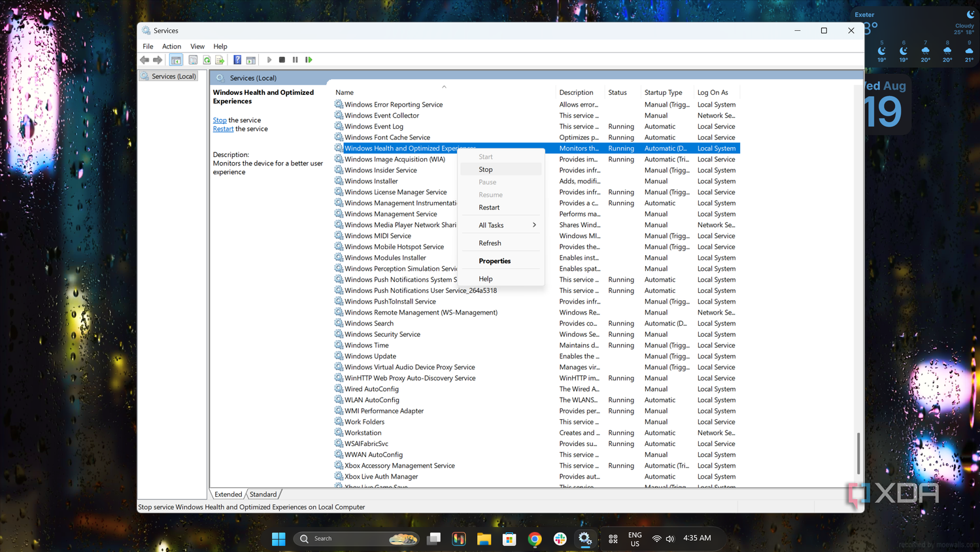Image resolution: width=980 pixels, height=552 pixels.
Task: Select the Windows Event Log service
Action: coord(536,127)
